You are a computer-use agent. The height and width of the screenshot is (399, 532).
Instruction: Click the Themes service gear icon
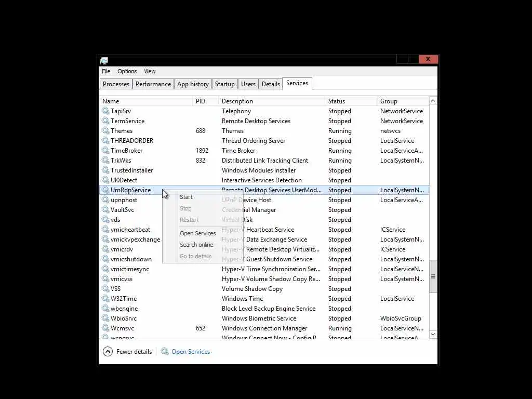[105, 130]
